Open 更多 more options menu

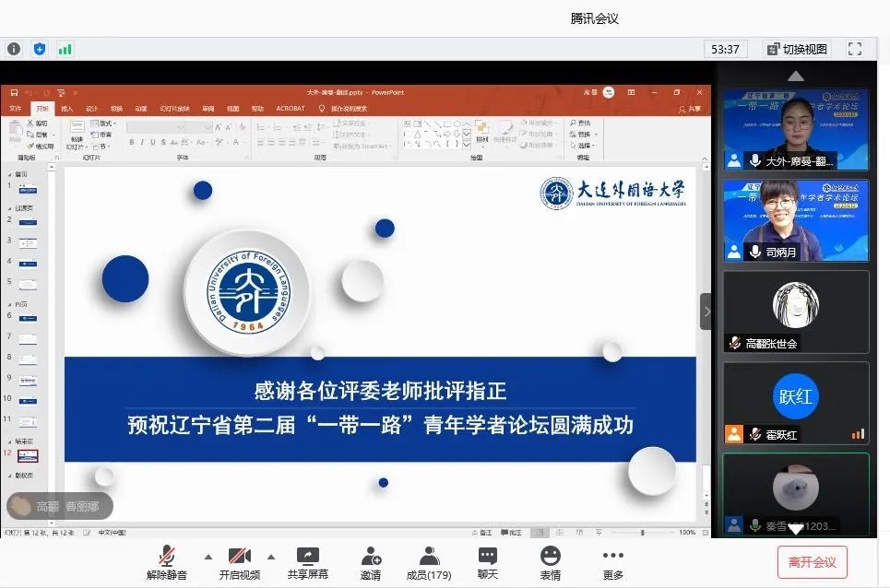pos(612,561)
